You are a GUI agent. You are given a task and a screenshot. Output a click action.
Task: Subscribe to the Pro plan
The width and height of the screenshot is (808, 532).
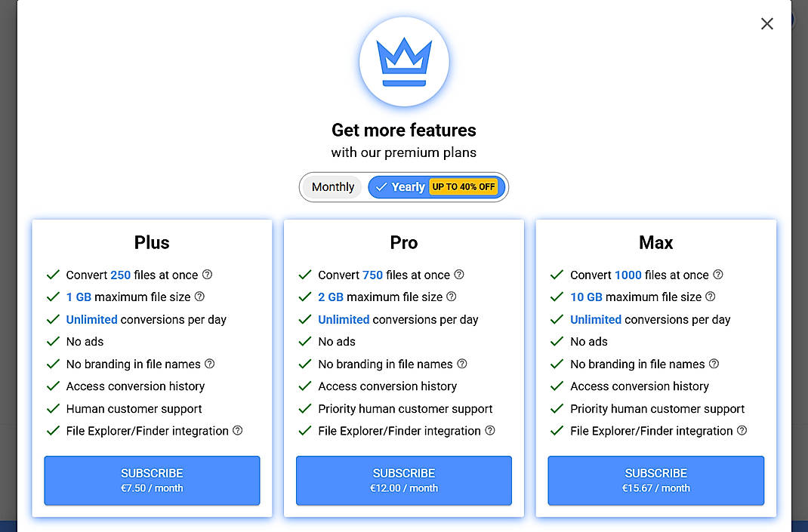403,481
